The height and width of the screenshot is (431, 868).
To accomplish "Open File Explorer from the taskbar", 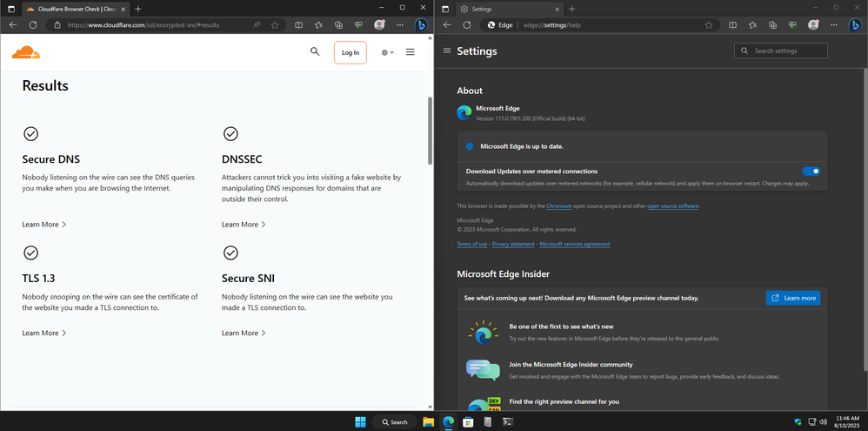I will point(428,422).
